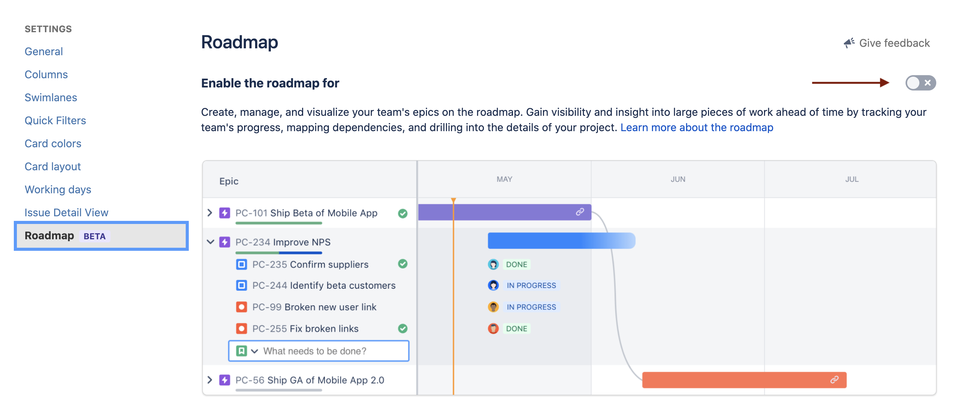Click green checkmark beside PC-101 epic
Screen dimensions: 980x418
[403, 213]
